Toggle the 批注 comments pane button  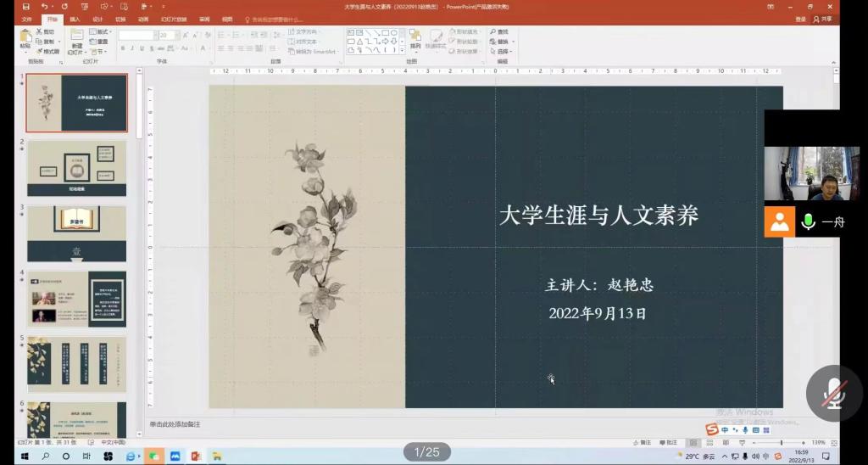coord(670,443)
